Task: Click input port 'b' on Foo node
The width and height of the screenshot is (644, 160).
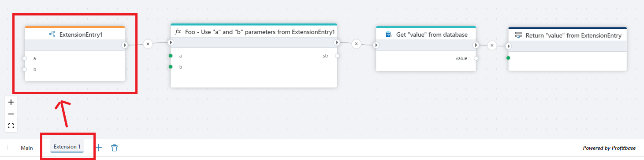Action: (x=170, y=67)
